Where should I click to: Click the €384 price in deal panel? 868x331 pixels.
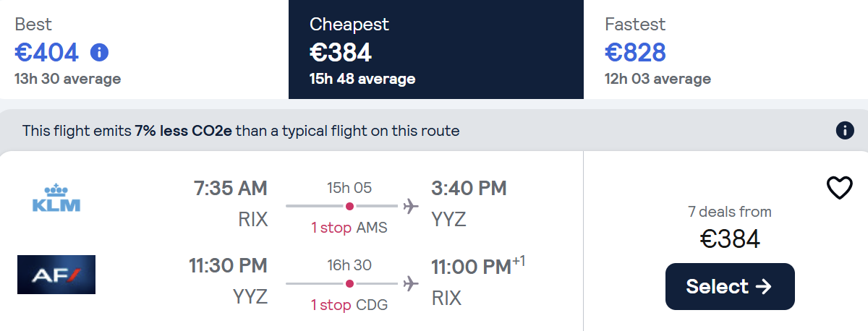pyautogui.click(x=730, y=238)
